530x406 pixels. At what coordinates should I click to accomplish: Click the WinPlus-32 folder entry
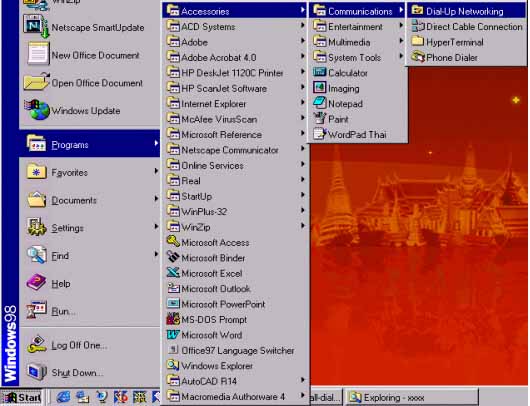point(235,212)
